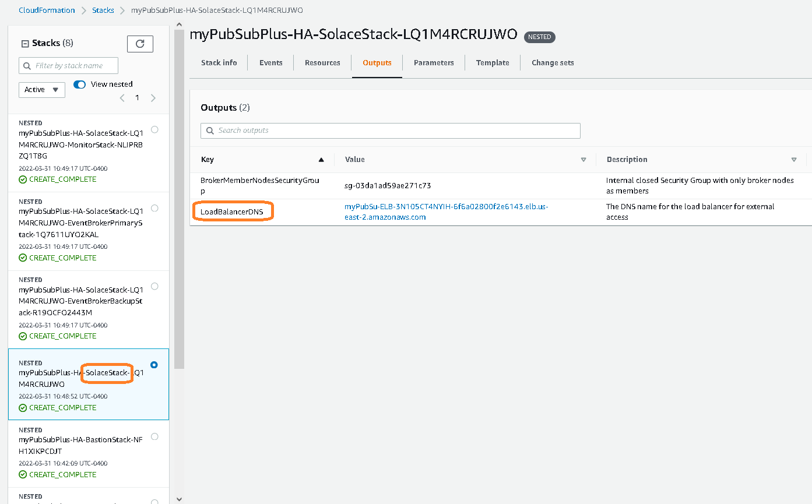
Task: Go to next stacks page
Action: [x=153, y=98]
